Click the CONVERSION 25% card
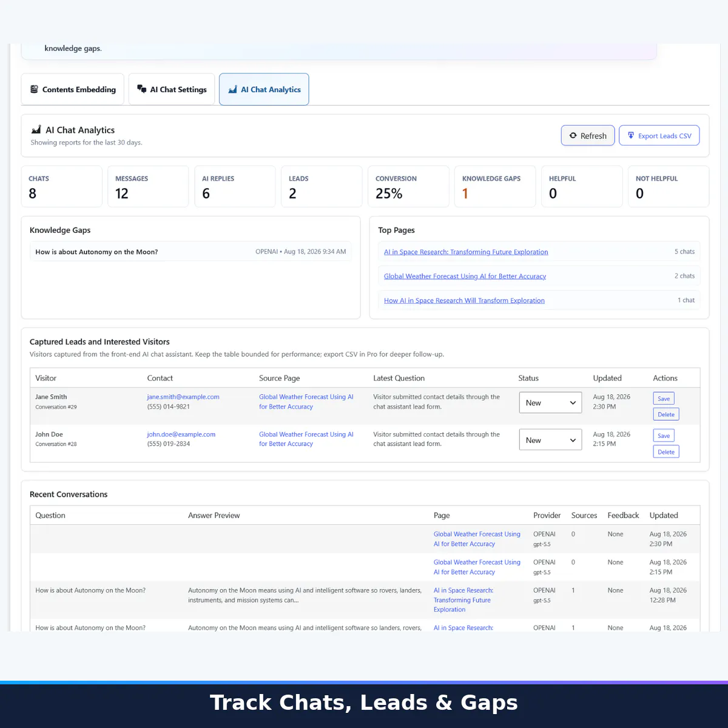 408,186
